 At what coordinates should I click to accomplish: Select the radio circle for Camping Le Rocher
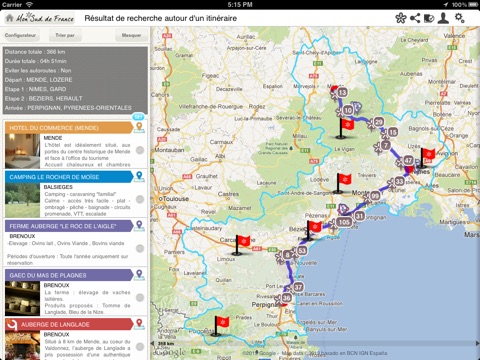tap(140, 199)
